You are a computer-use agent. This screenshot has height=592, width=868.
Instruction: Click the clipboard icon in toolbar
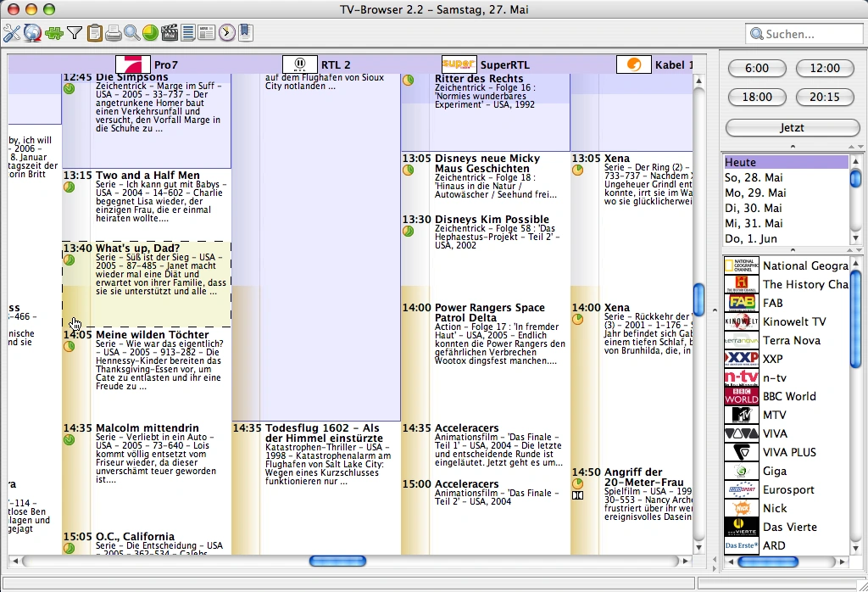click(95, 33)
